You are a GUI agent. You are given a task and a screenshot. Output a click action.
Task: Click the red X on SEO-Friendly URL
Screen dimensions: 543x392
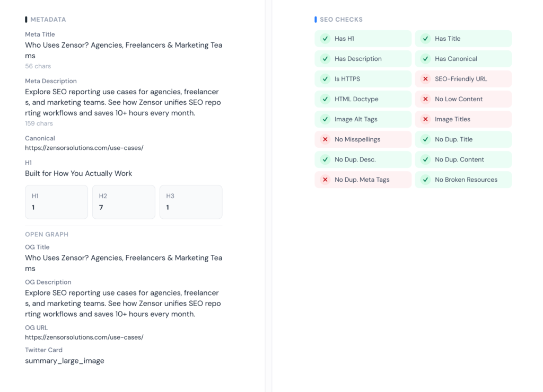click(425, 79)
